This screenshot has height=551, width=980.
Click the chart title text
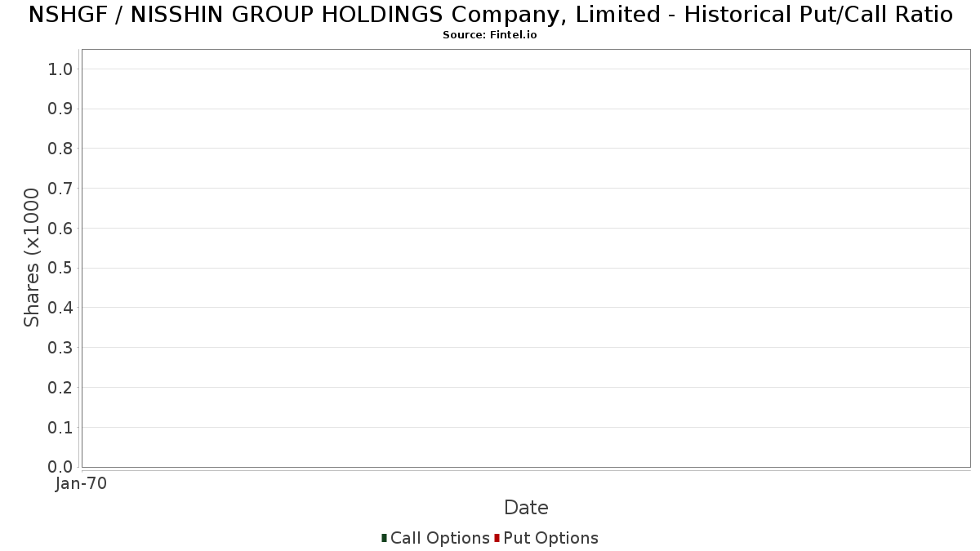pyautogui.click(x=490, y=15)
